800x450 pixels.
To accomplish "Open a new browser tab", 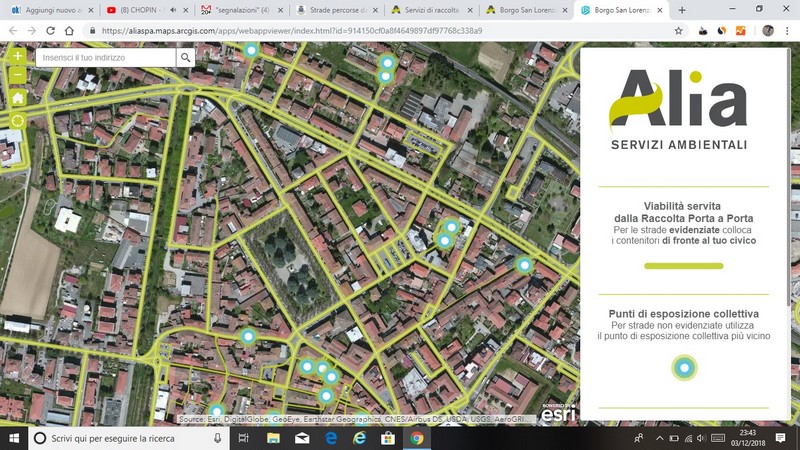I will click(x=682, y=10).
